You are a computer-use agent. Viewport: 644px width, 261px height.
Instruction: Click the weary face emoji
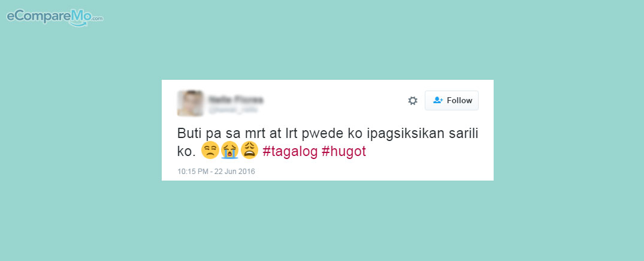(x=249, y=150)
